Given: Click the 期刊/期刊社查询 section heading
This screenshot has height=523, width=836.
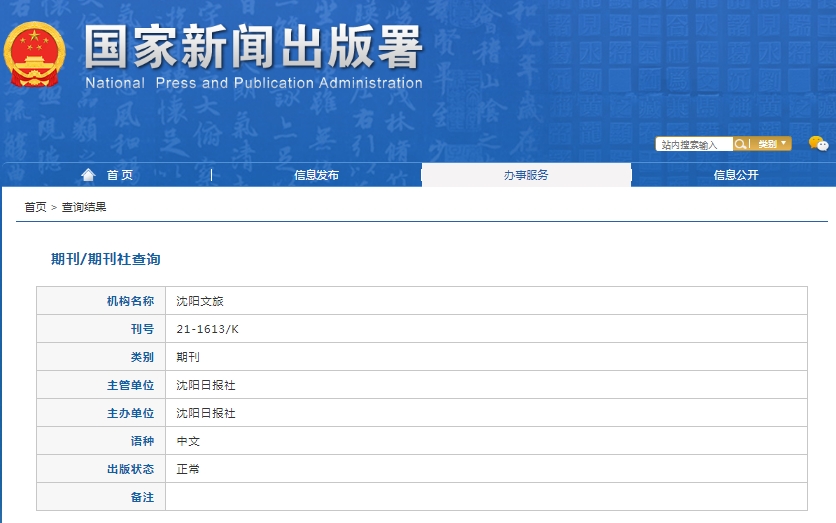Looking at the screenshot, I should click(105, 259).
